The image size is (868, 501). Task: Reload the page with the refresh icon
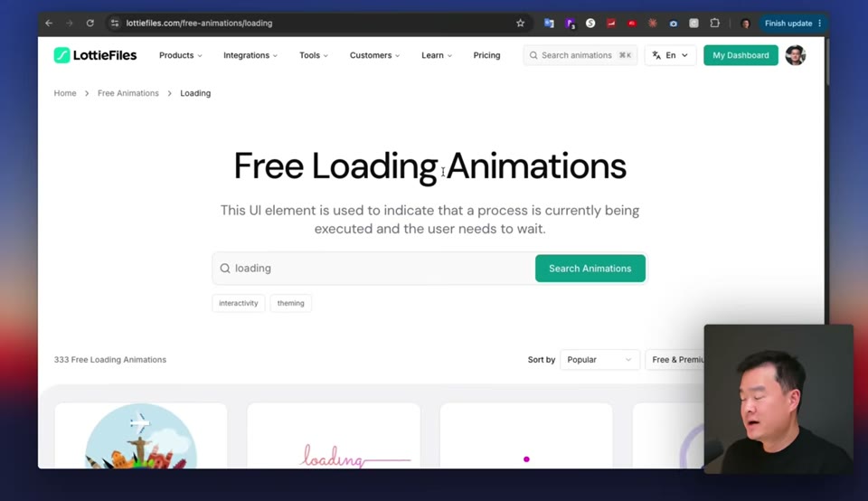pyautogui.click(x=90, y=24)
